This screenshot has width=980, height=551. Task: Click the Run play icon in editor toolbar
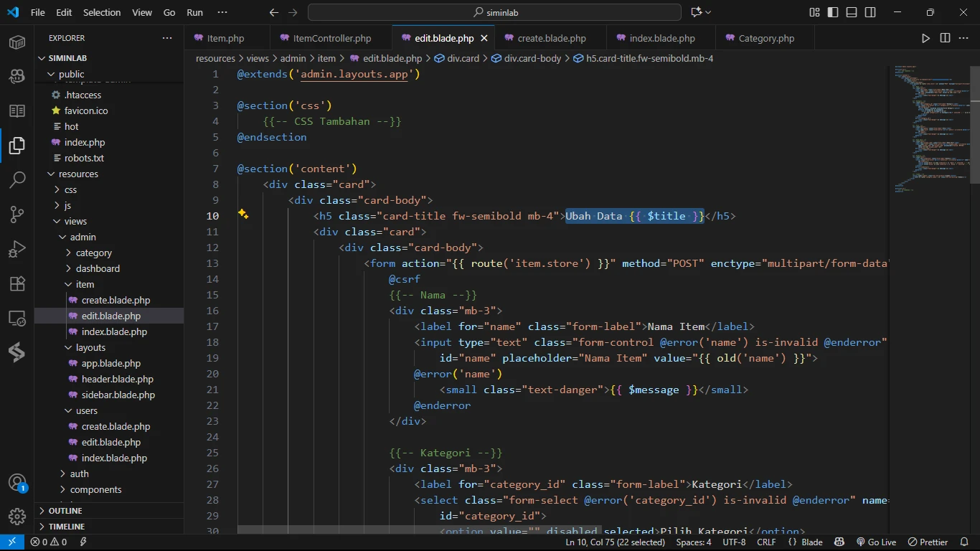point(925,38)
